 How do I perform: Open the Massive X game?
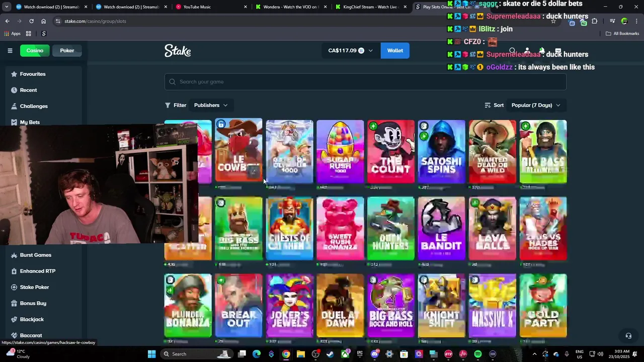(493, 305)
